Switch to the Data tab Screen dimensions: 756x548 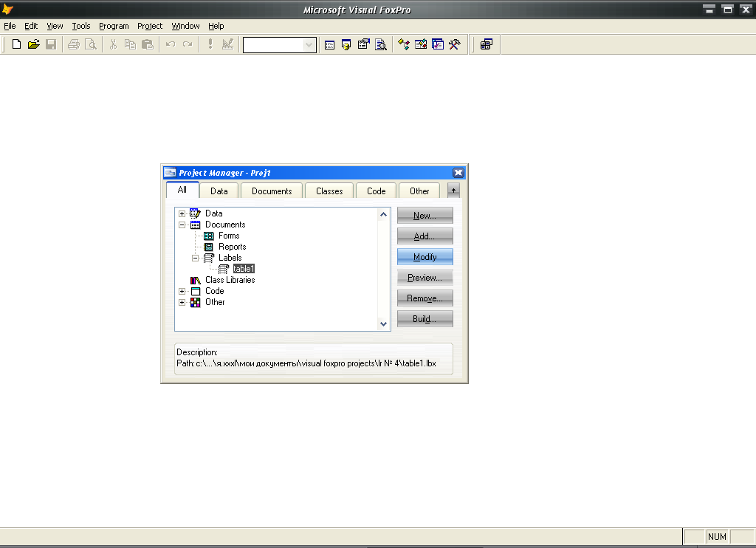click(x=219, y=191)
